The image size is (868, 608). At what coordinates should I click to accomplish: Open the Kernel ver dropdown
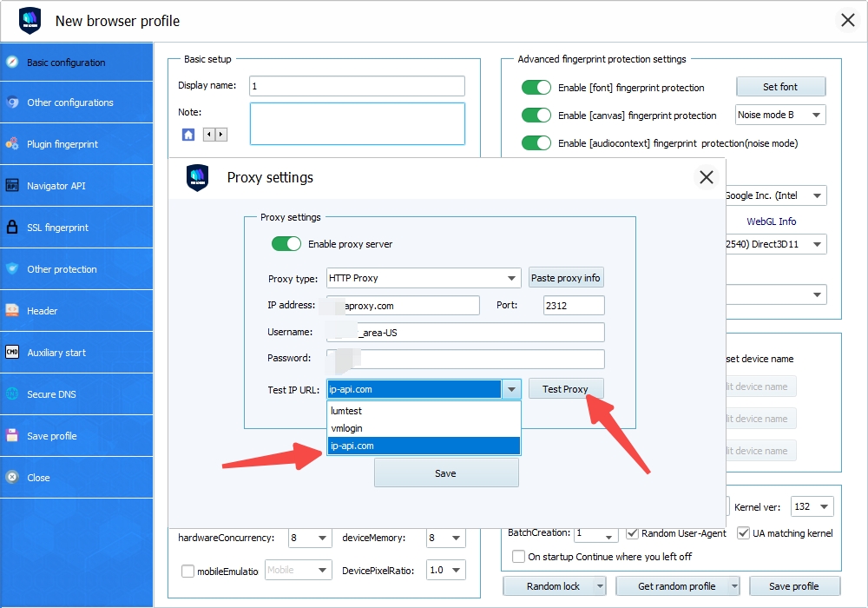812,506
